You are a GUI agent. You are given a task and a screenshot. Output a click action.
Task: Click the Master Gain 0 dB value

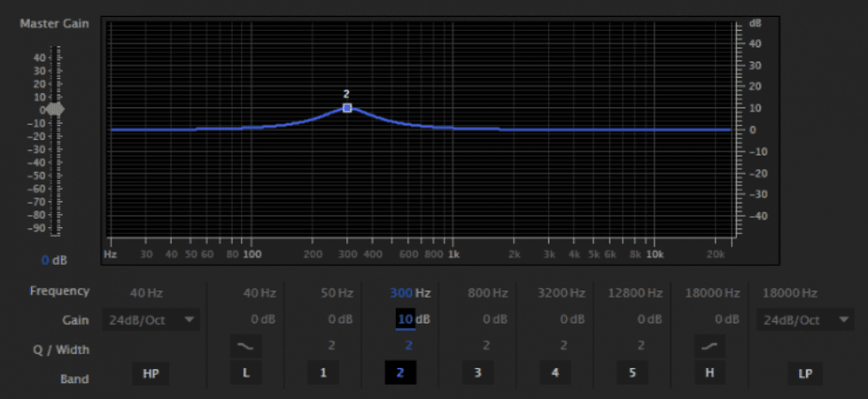(x=54, y=260)
